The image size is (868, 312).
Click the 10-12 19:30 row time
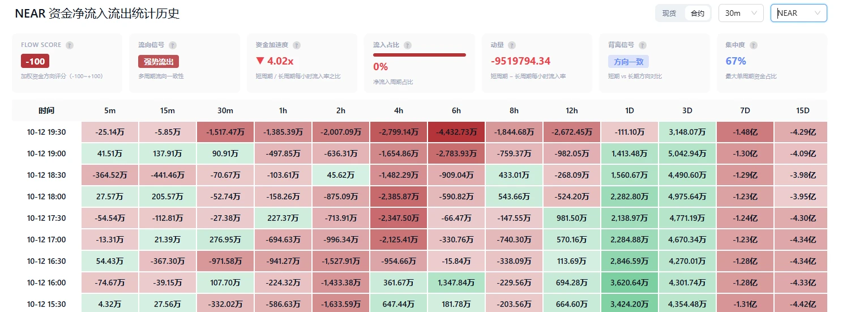pos(46,132)
